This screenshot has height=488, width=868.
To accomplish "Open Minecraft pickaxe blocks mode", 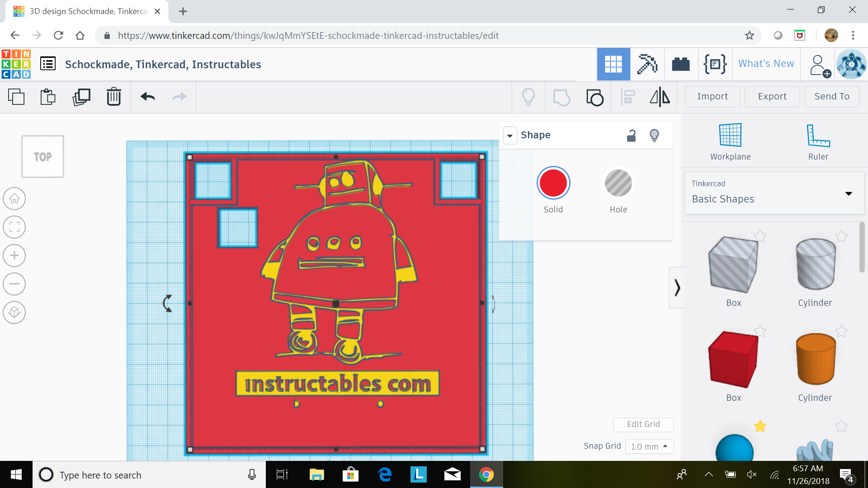I will (x=647, y=64).
